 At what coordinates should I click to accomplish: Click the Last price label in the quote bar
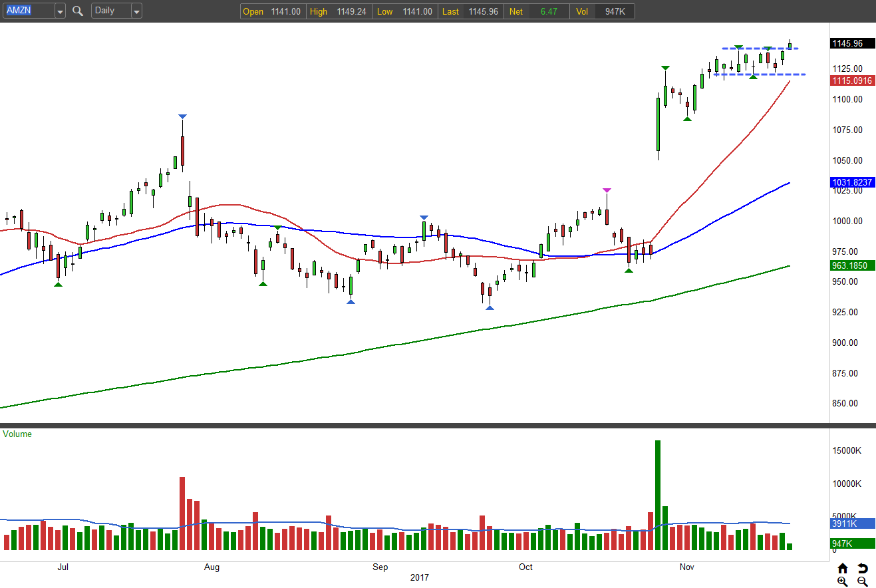click(450, 11)
